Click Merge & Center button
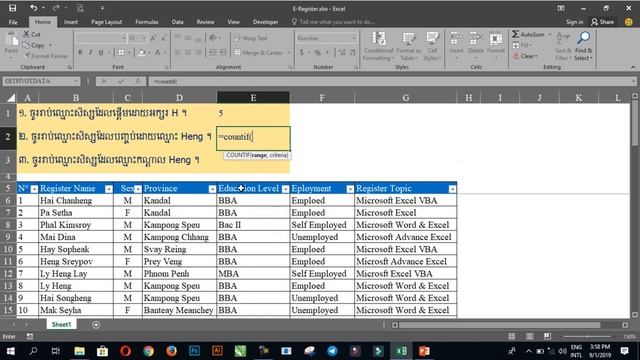 pyautogui.click(x=262, y=53)
